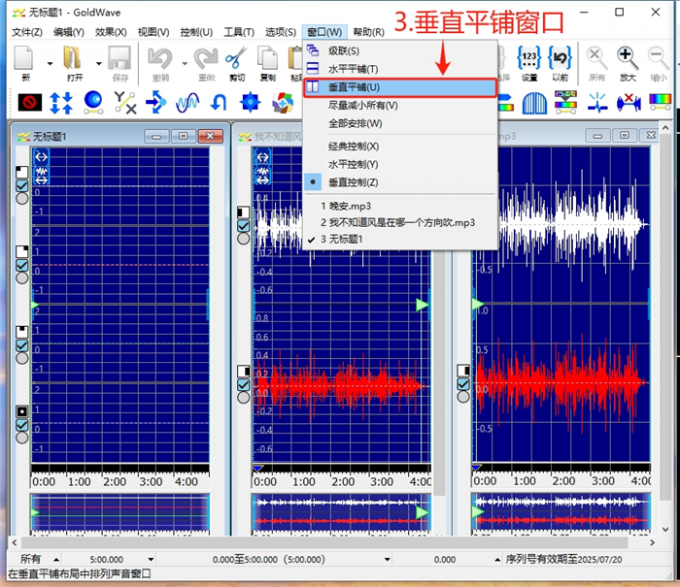Open dropdown arrow beside 5:00.000 in status bar
This screenshot has height=587, width=680.
point(150,560)
